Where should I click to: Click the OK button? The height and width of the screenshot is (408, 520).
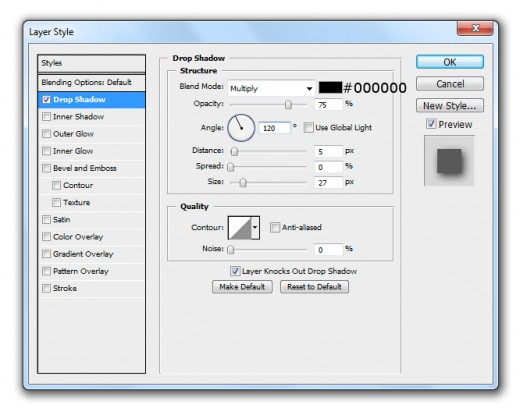point(450,62)
